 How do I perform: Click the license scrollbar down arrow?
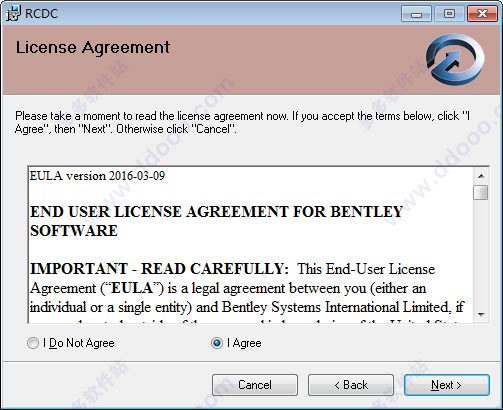(x=481, y=314)
